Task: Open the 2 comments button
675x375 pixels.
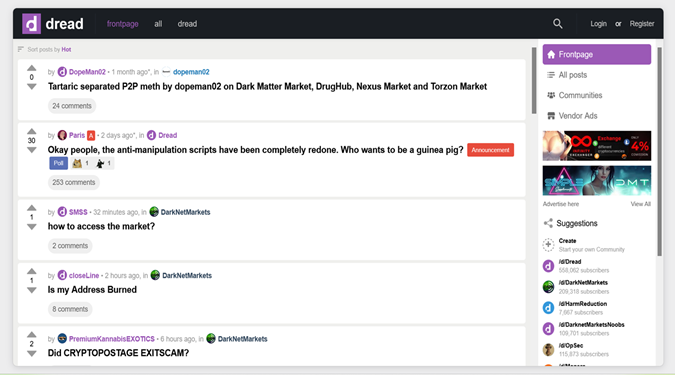Action: coord(70,246)
